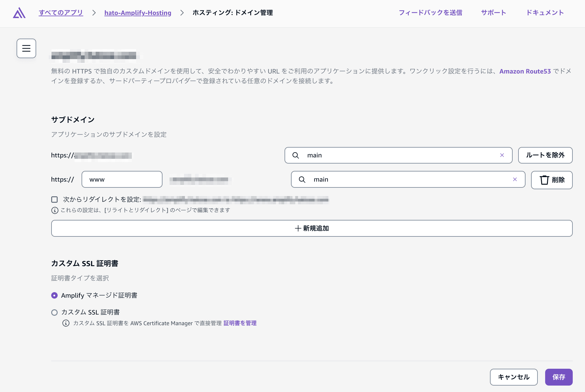The height and width of the screenshot is (392, 585).
Task: Select カスタム SSL 証明書 radio option
Action: point(54,312)
